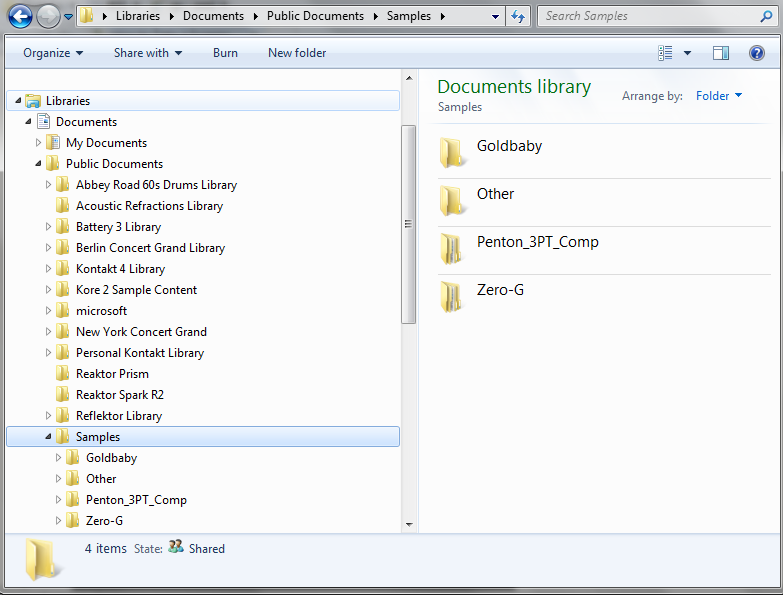
Task: Expand Zero-G node in tree
Action: click(x=58, y=520)
